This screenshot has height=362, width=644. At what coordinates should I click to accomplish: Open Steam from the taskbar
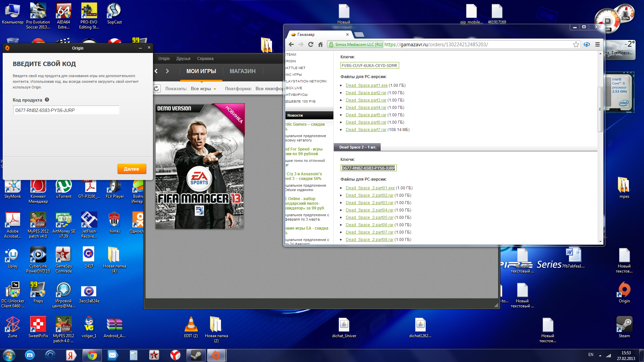point(196,355)
